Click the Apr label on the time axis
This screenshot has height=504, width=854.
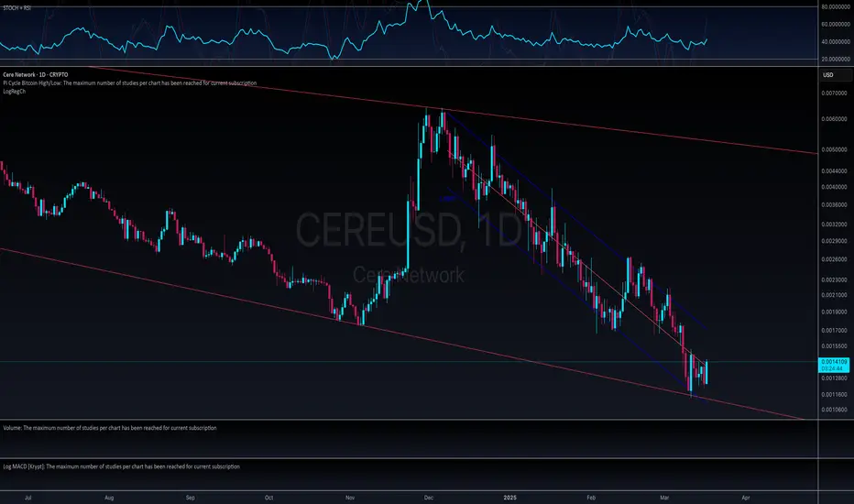click(746, 498)
